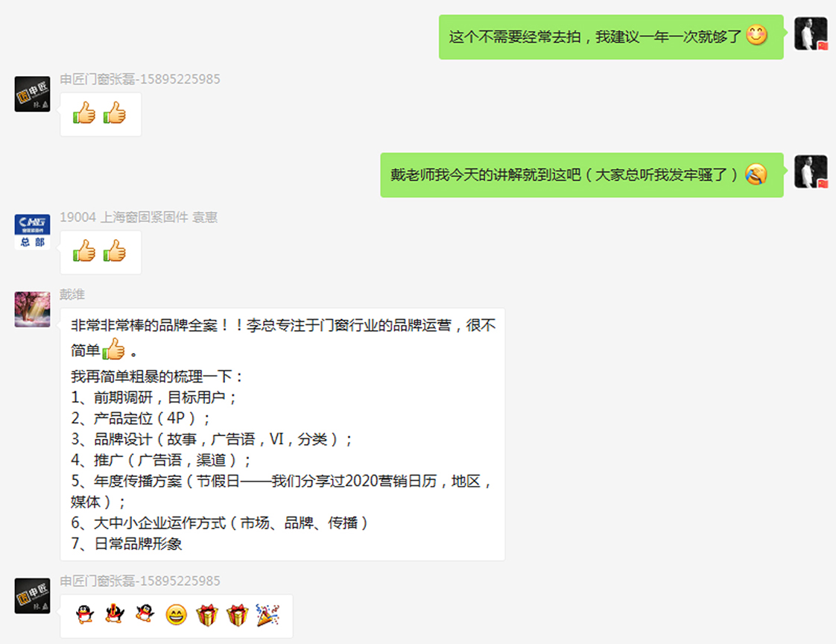
Task: Click the 申匠 avatar beside the penguin emoji message
Action: (x=32, y=596)
